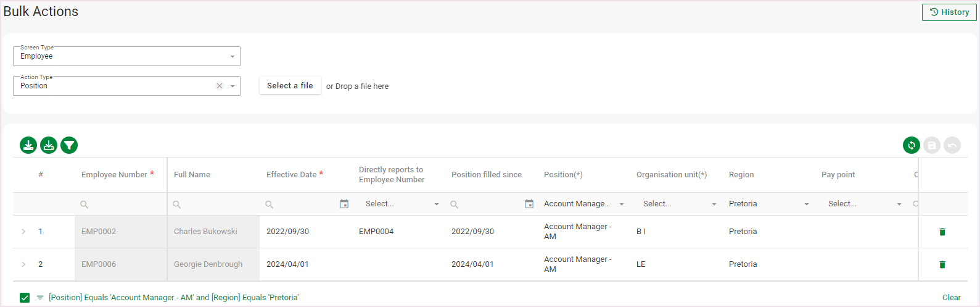The image size is (980, 307).
Task: Expand row 1 for Charles Bukowski
Action: 23,232
